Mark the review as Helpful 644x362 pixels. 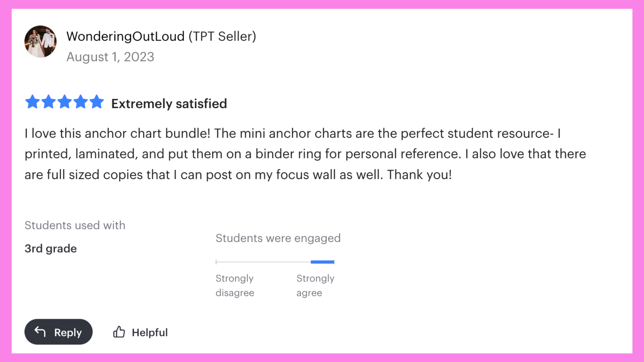[x=149, y=333]
